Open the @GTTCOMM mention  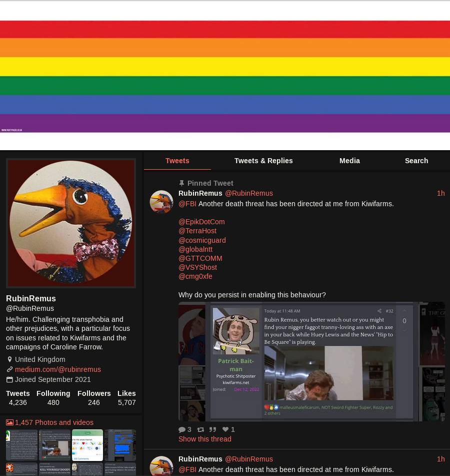tap(200, 258)
